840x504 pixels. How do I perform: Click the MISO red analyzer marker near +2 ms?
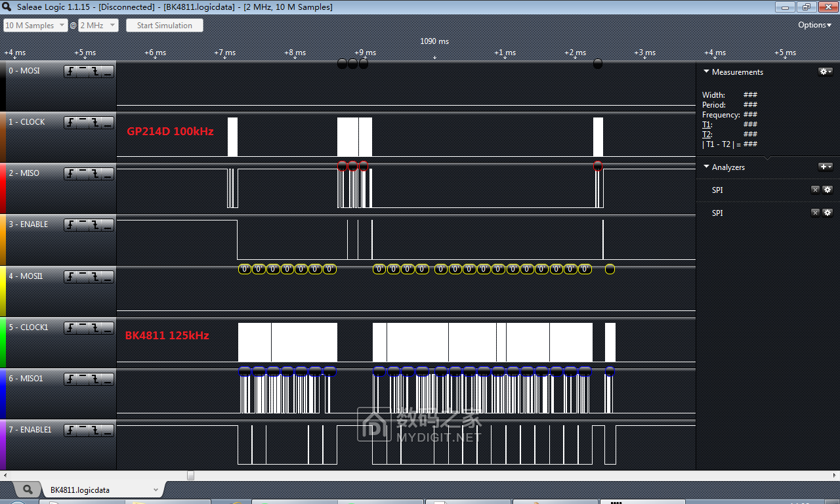[x=597, y=166]
